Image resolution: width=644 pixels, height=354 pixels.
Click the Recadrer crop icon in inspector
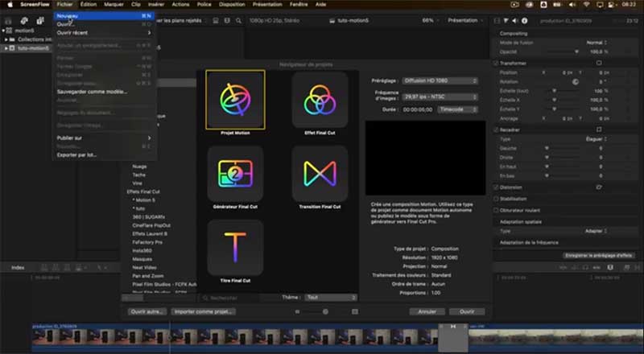point(598,129)
